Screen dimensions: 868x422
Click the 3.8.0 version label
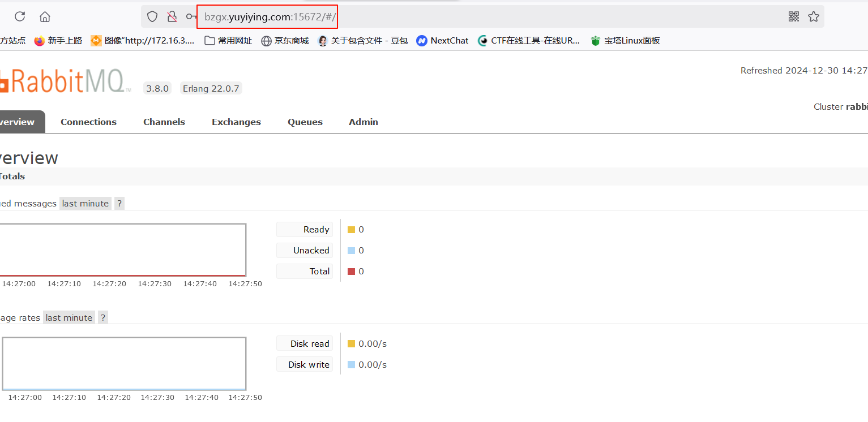click(x=157, y=88)
